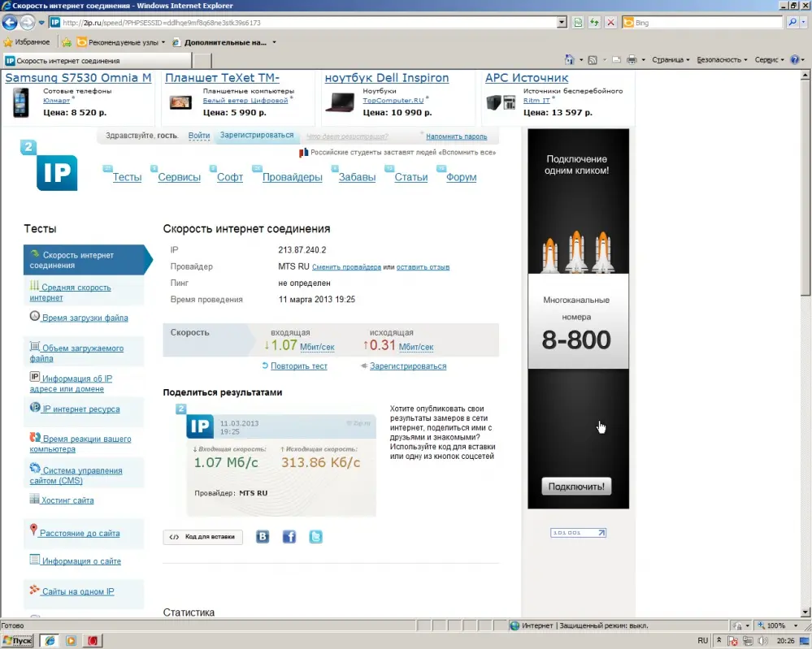The width and height of the screenshot is (812, 649).
Task: Click the Войти login link
Action: tap(199, 136)
